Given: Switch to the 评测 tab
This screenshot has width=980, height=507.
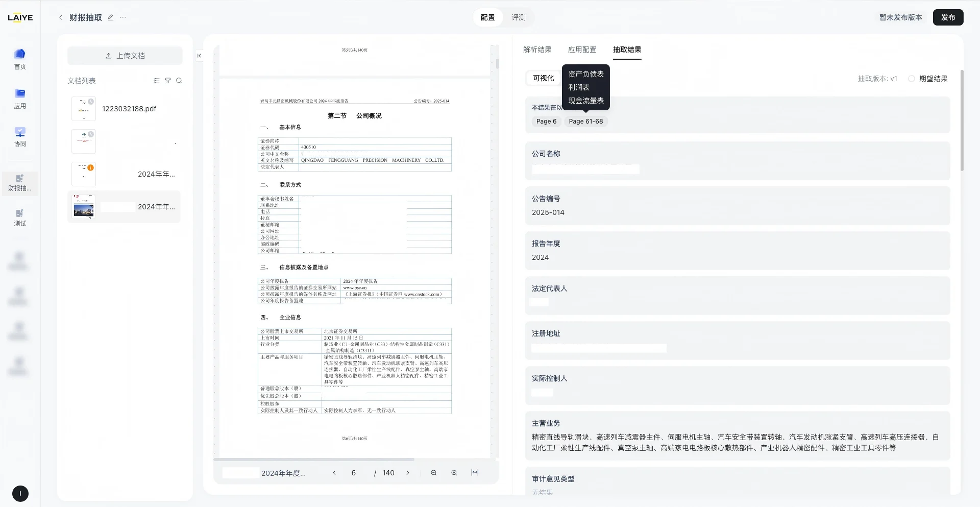Looking at the screenshot, I should point(519,17).
